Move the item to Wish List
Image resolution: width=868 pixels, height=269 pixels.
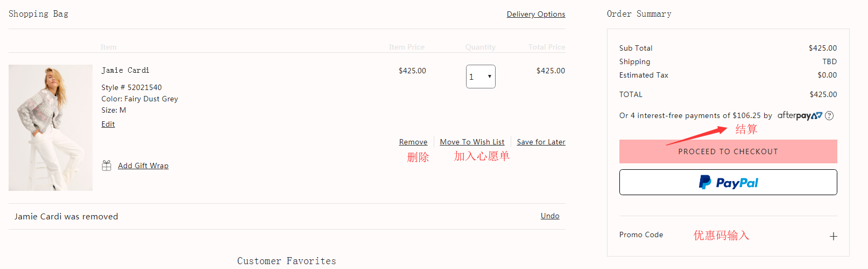[472, 142]
